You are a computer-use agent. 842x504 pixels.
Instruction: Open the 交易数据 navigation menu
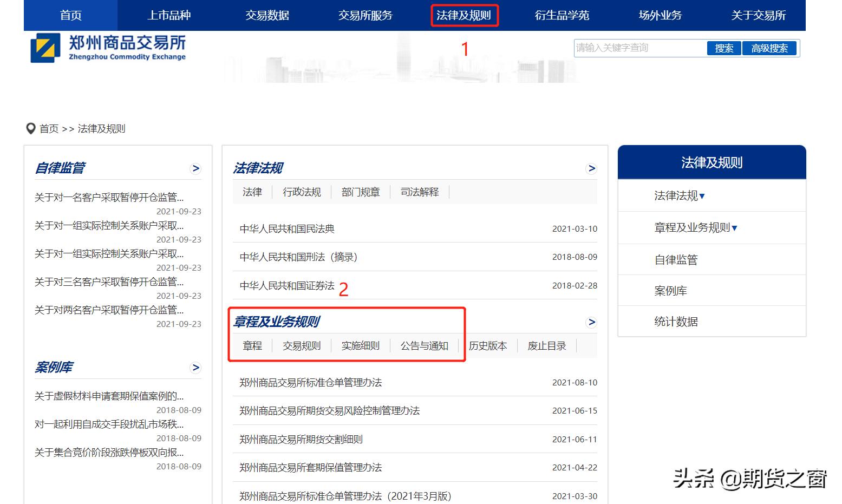(267, 15)
